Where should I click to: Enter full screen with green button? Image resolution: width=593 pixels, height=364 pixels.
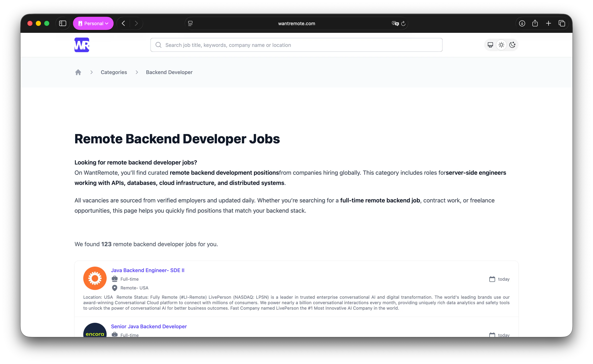(47, 23)
